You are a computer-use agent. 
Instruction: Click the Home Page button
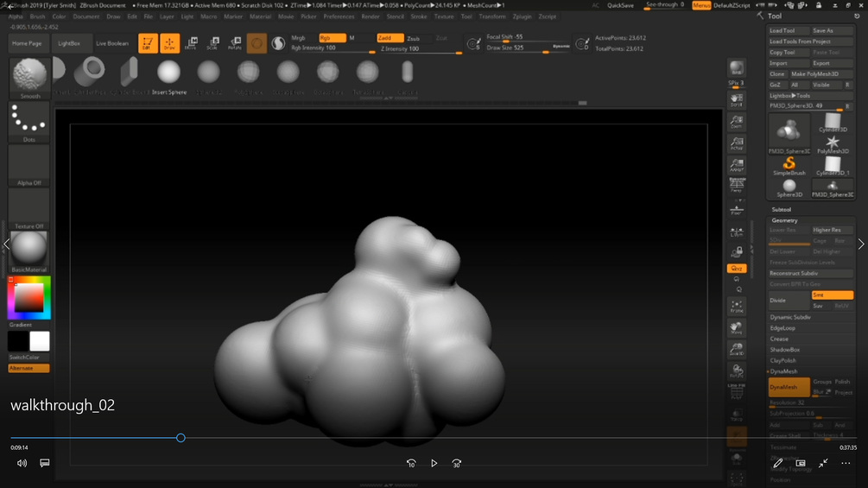click(x=27, y=43)
